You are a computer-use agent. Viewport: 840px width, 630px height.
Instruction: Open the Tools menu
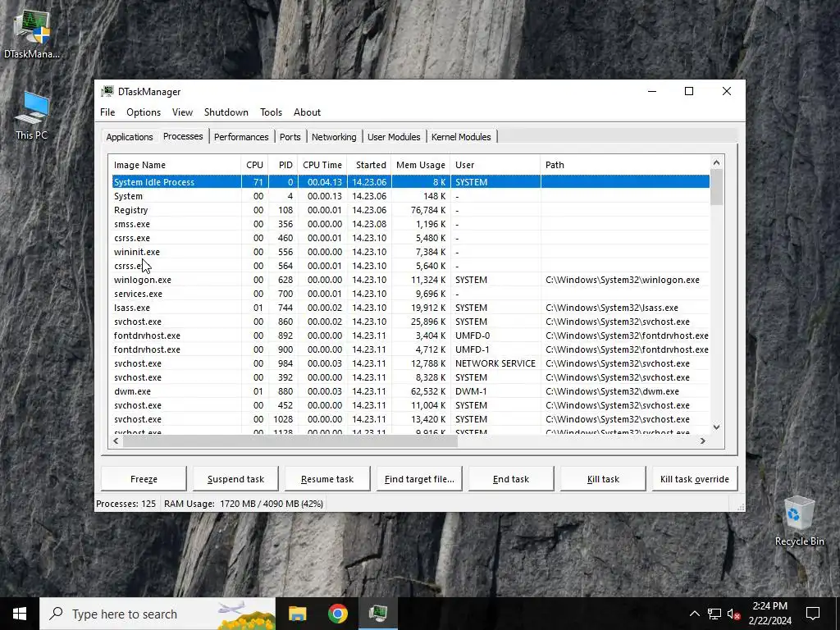pos(271,112)
